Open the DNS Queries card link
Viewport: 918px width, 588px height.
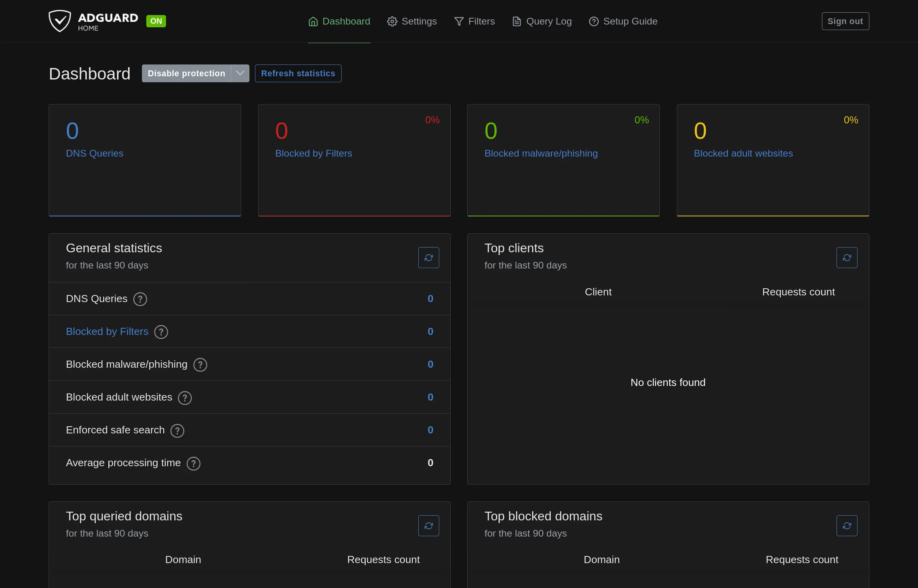(x=94, y=153)
